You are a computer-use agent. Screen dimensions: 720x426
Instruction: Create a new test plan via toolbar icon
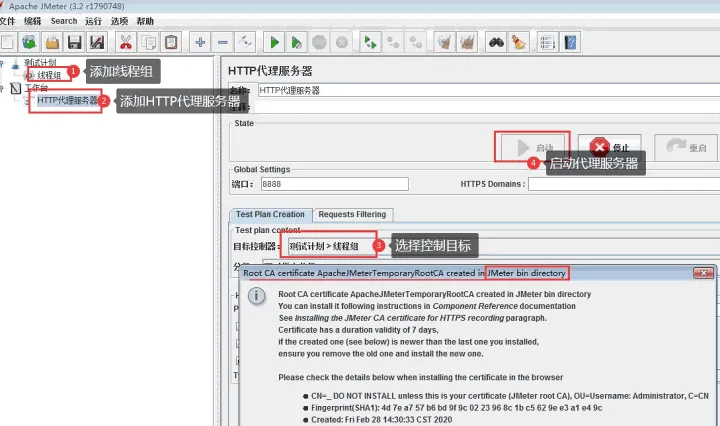(x=8, y=42)
